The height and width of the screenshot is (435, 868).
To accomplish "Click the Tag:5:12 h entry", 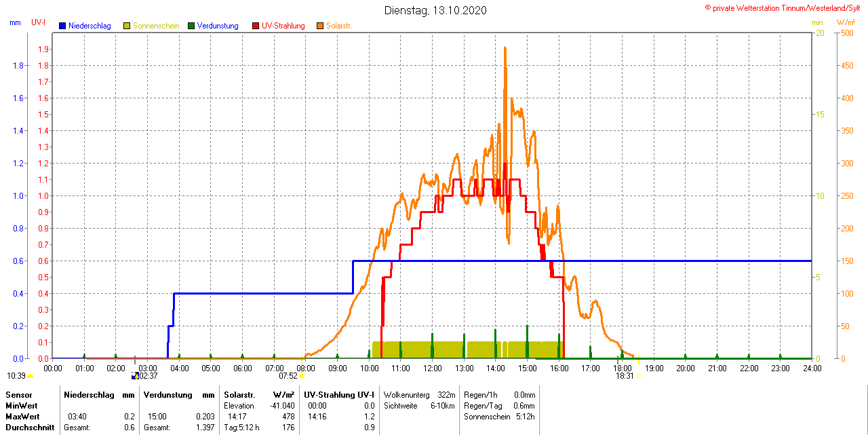I will [241, 428].
